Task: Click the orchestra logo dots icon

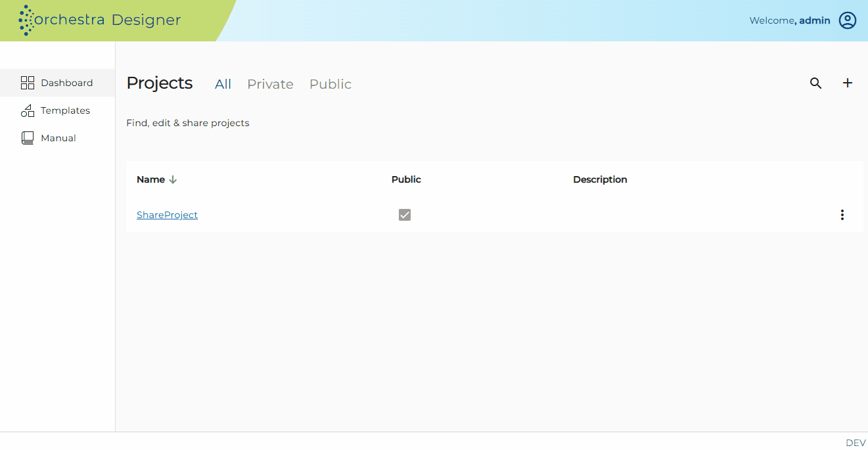Action: (x=26, y=20)
